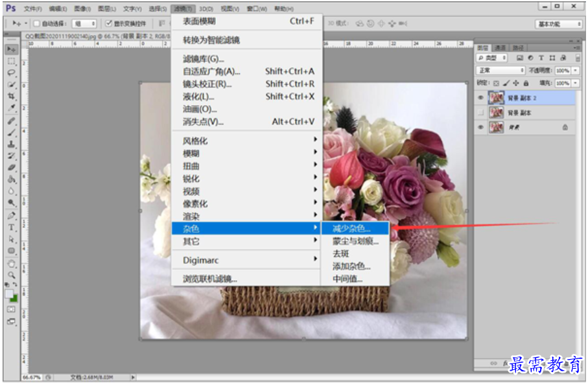Enable the 自动选择 checkbox
Screen dimensions: 588x385
tap(37, 23)
